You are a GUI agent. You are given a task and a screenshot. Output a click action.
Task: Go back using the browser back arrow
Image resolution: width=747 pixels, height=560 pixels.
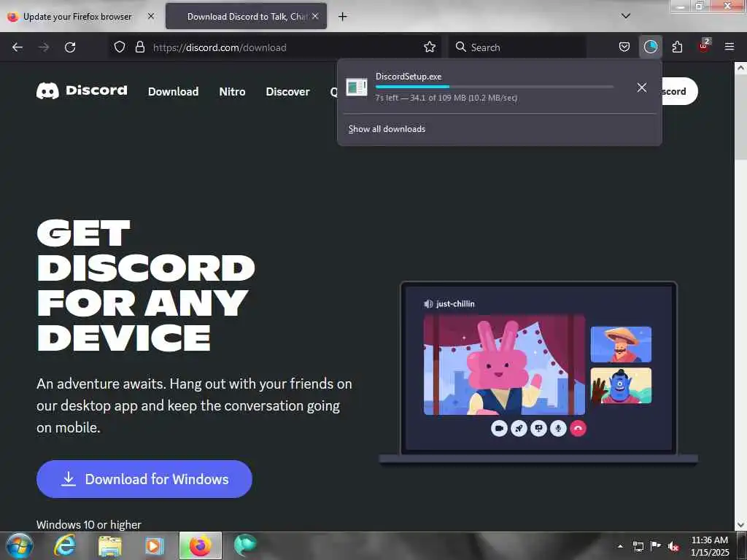[x=18, y=47]
